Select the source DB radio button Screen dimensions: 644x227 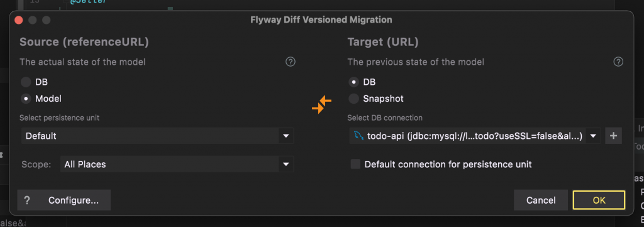(26, 82)
